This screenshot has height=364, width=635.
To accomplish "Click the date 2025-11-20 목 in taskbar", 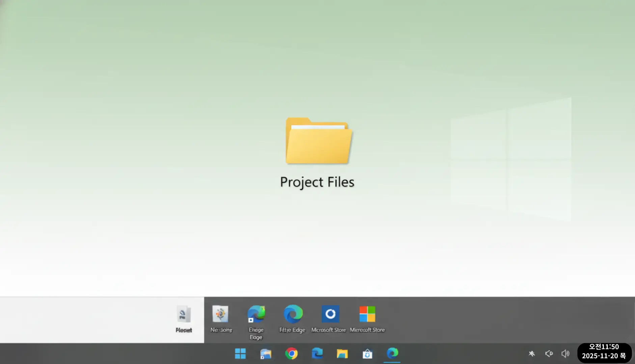I will (x=604, y=356).
